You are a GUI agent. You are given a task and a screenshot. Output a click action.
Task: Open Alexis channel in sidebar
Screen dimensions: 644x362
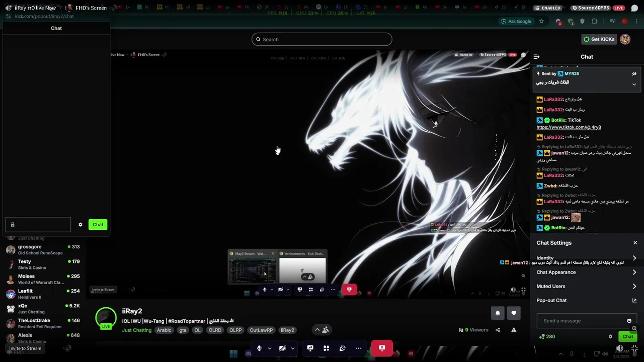pyautogui.click(x=43, y=338)
